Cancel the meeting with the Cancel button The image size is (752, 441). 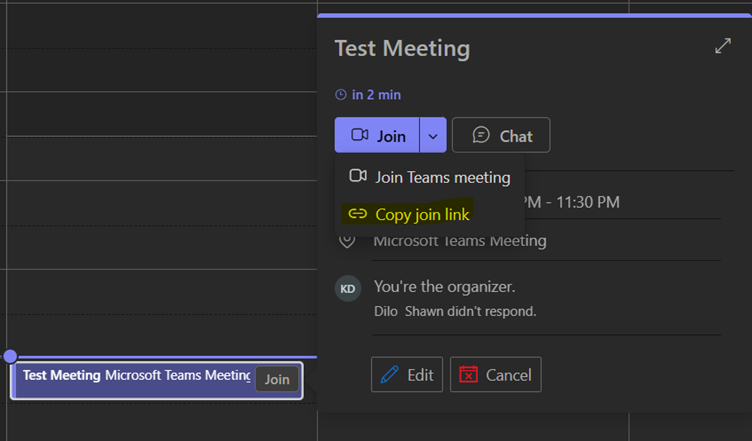pos(495,374)
